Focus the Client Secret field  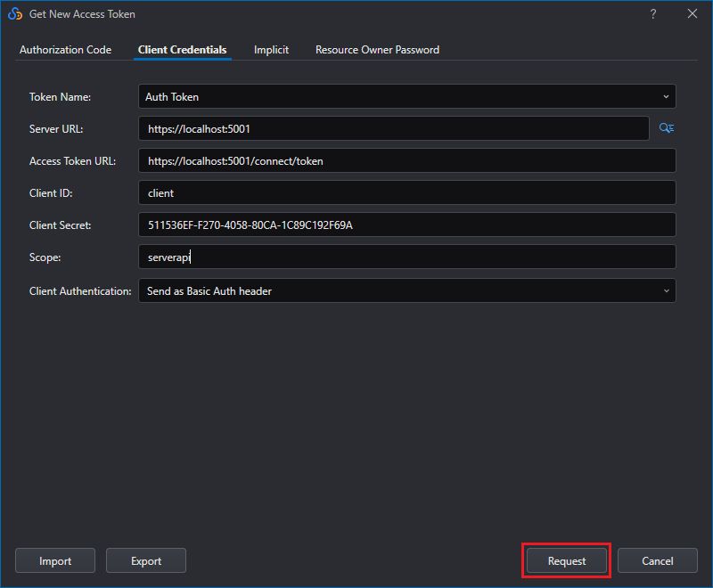click(x=406, y=225)
